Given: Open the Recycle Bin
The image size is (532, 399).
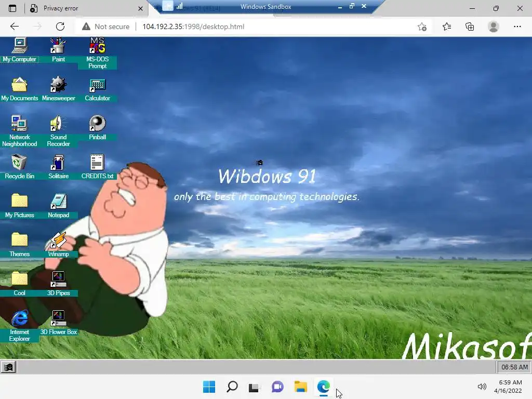Looking at the screenshot, I should point(19,167).
